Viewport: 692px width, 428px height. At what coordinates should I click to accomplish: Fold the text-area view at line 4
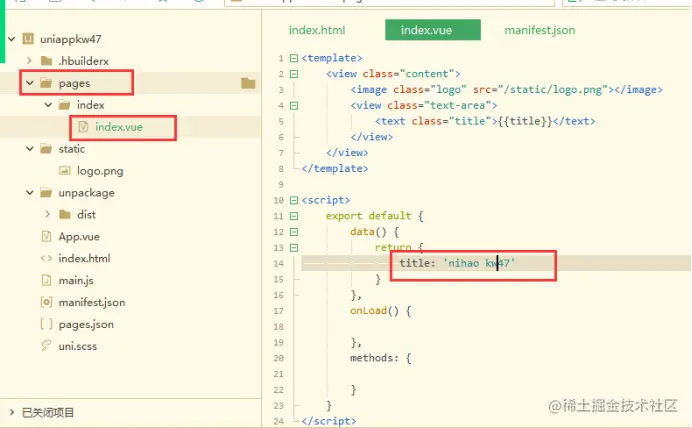[x=294, y=105]
